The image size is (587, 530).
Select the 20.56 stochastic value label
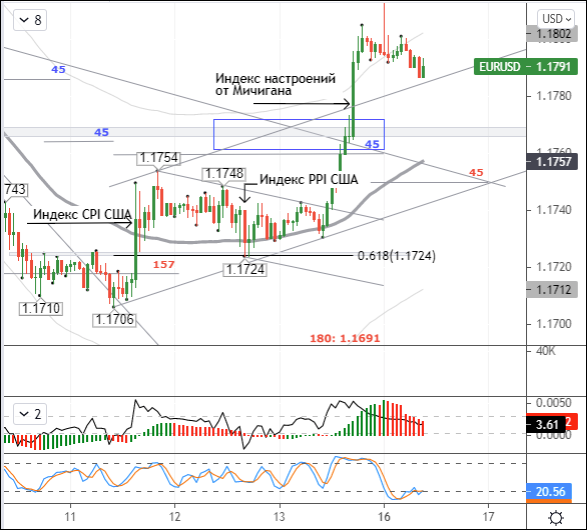(549, 491)
